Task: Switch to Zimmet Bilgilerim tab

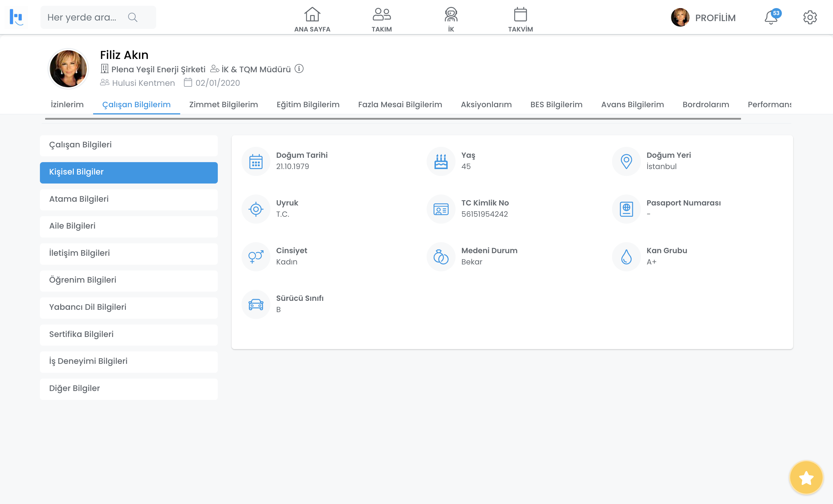Action: pyautogui.click(x=224, y=105)
